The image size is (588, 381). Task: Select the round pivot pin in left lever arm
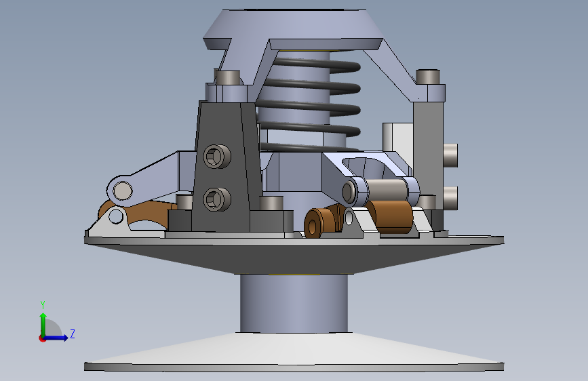coord(123,190)
